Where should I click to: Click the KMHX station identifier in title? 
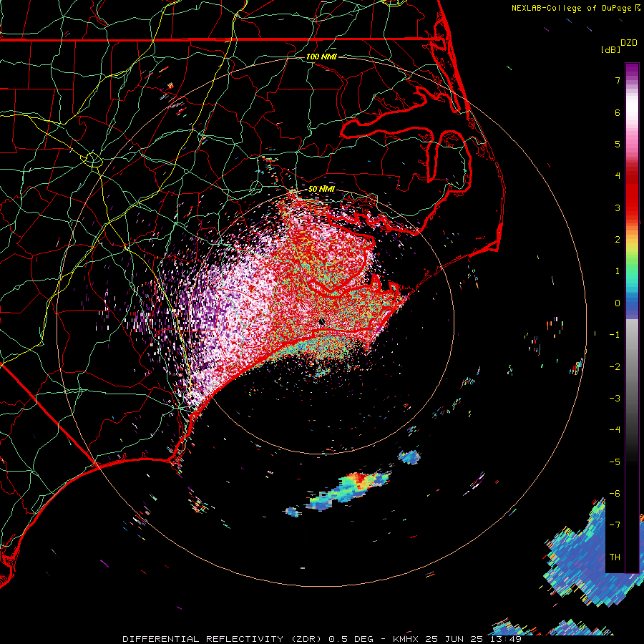(406, 639)
